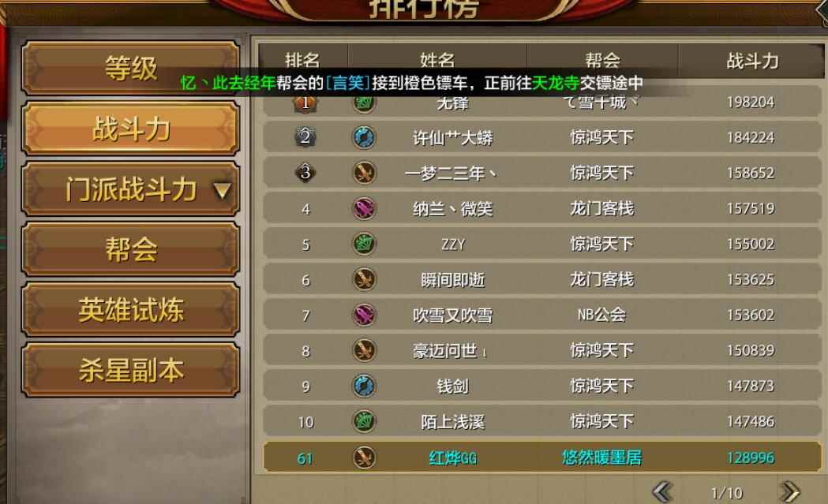Screen dimensions: 828x504
Task: Click the blue class icon beside 钱剑
Action: (x=364, y=386)
